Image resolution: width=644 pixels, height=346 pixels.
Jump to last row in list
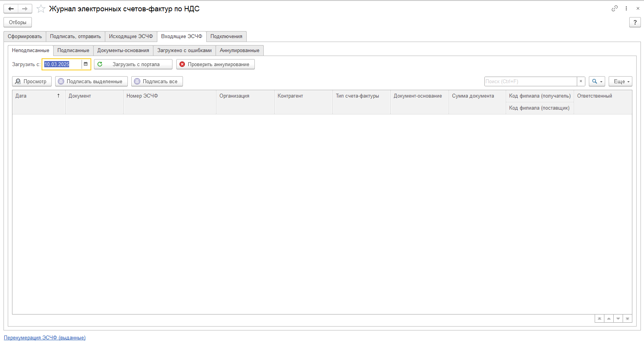(627, 319)
